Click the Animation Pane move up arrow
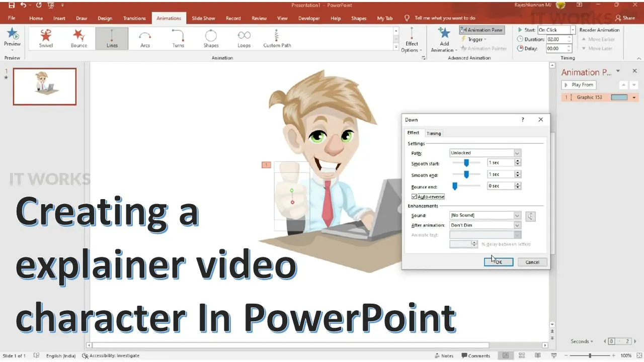644x362 pixels. pos(624,85)
